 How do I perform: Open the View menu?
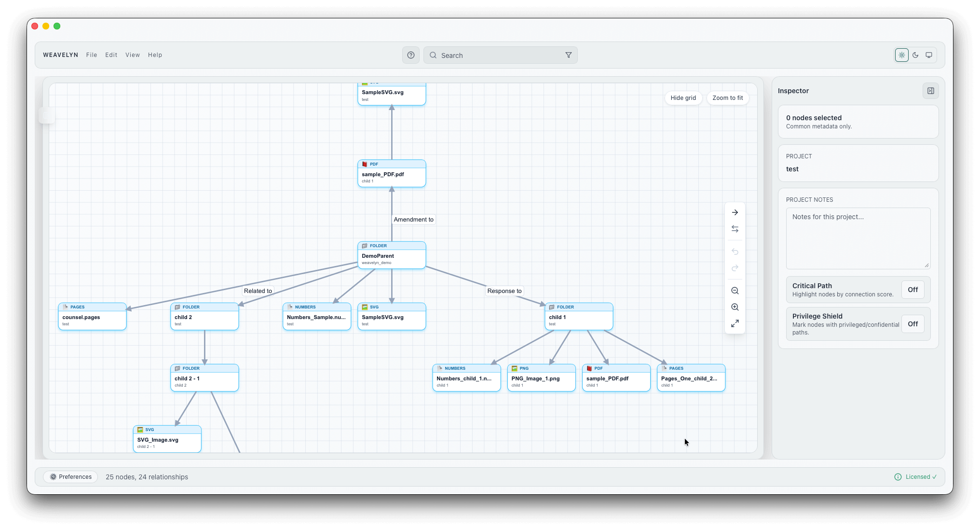[133, 55]
